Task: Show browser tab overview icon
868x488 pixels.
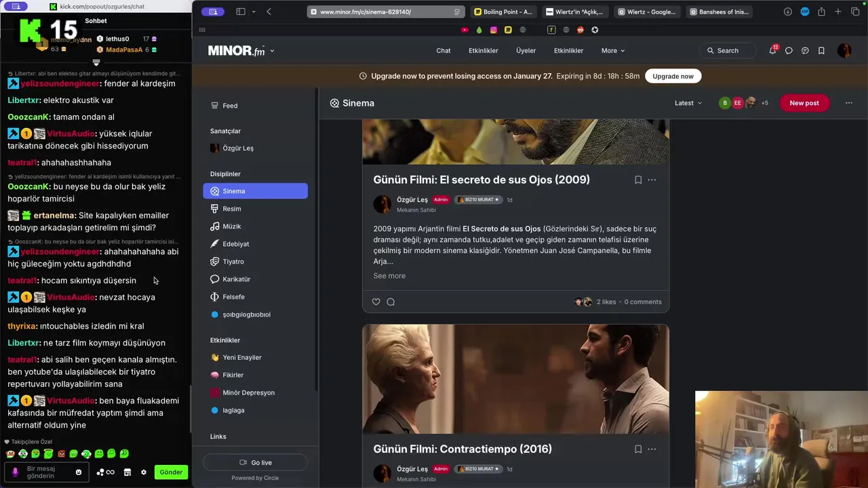Action: coord(855,12)
